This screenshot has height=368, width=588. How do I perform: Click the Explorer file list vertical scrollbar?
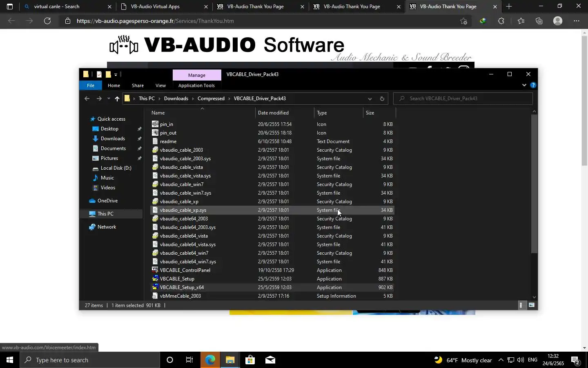point(534,183)
